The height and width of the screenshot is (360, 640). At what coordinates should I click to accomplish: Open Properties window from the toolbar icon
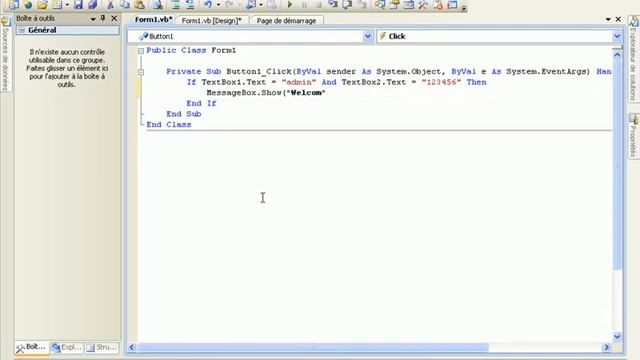click(394, 4)
